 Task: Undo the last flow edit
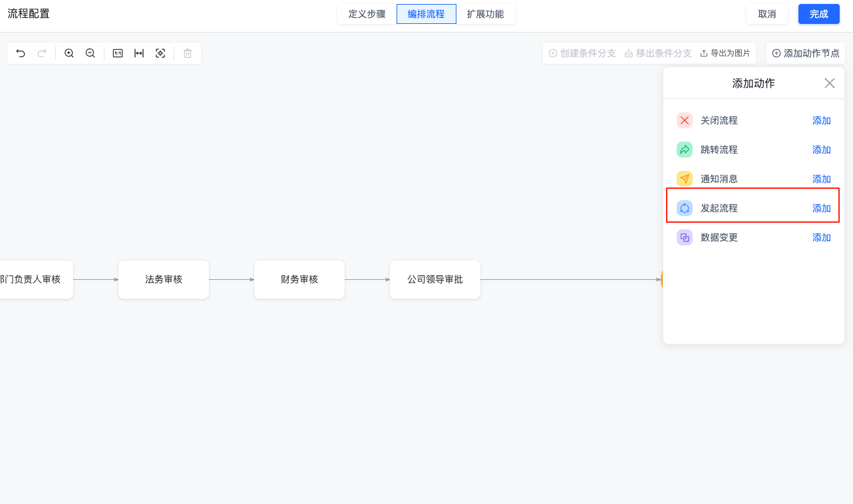tap(21, 53)
